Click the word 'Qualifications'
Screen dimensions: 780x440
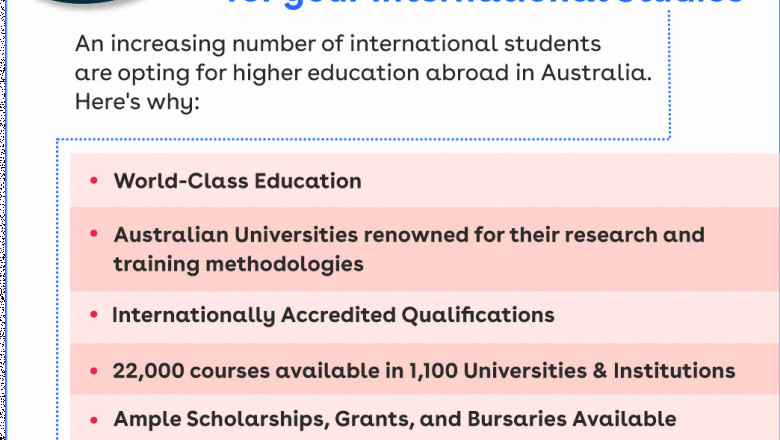click(x=478, y=315)
